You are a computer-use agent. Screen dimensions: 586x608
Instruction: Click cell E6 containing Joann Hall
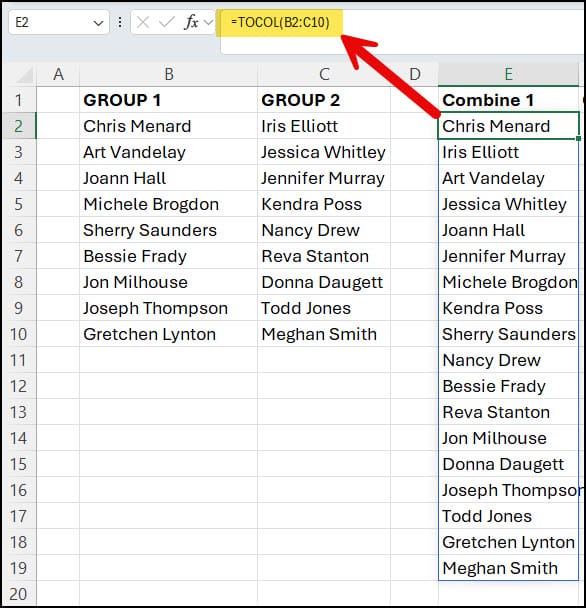coord(508,230)
